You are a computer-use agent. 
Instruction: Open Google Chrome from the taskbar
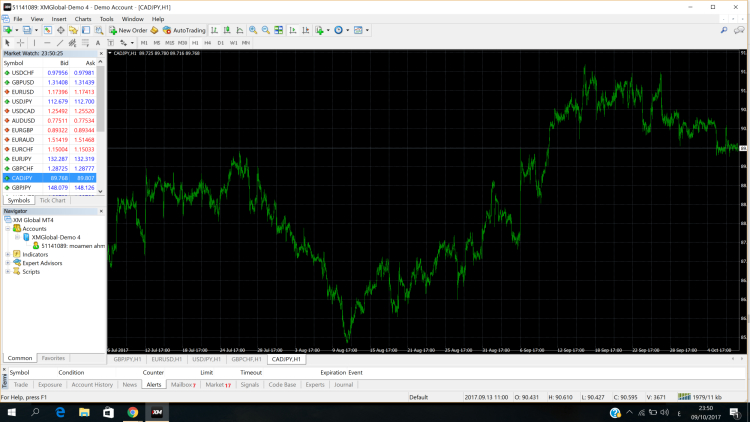pos(132,412)
